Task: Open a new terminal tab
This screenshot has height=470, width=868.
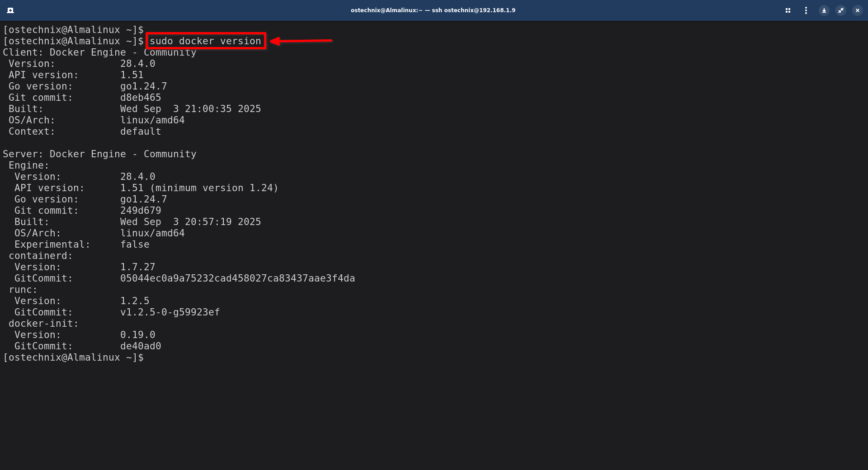Action: tap(10, 10)
